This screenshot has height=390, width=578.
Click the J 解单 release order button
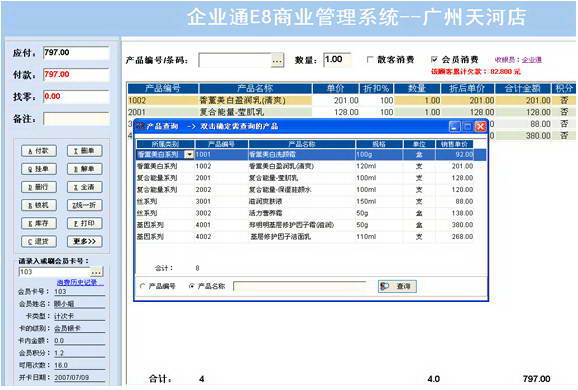[x=84, y=169]
